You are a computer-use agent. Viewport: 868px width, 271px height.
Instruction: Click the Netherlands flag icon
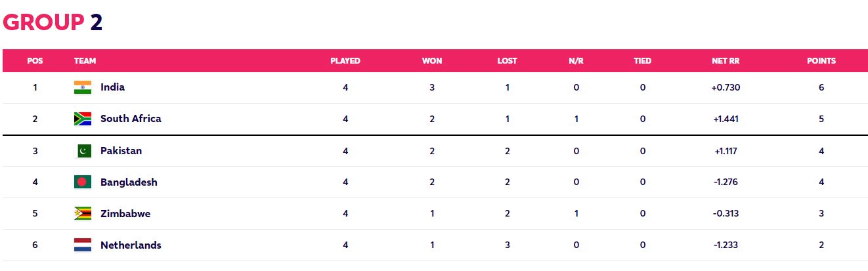83,245
